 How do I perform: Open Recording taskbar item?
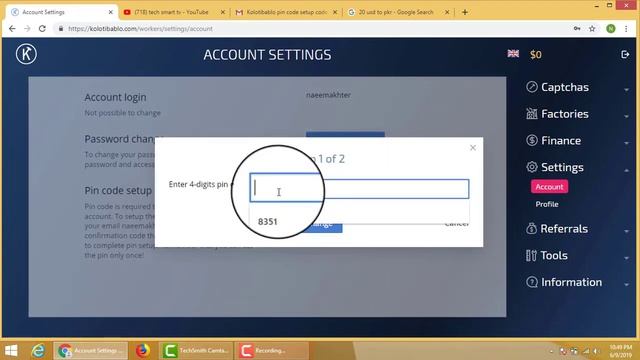271,351
